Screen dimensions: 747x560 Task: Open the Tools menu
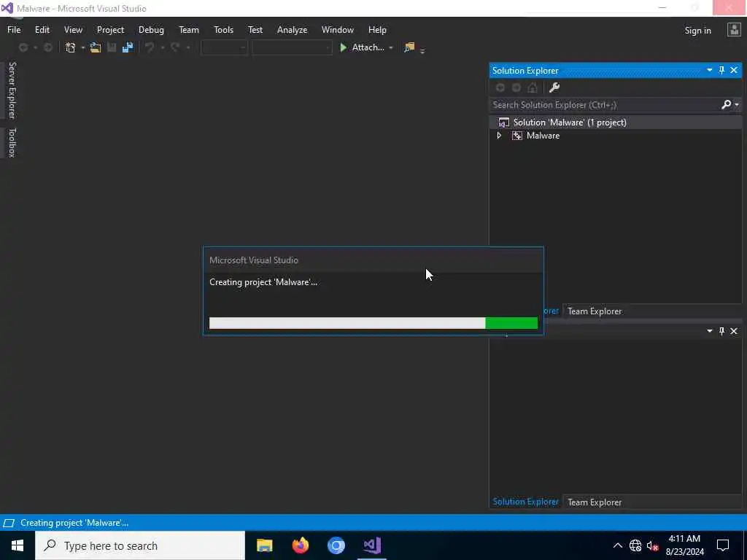point(223,29)
